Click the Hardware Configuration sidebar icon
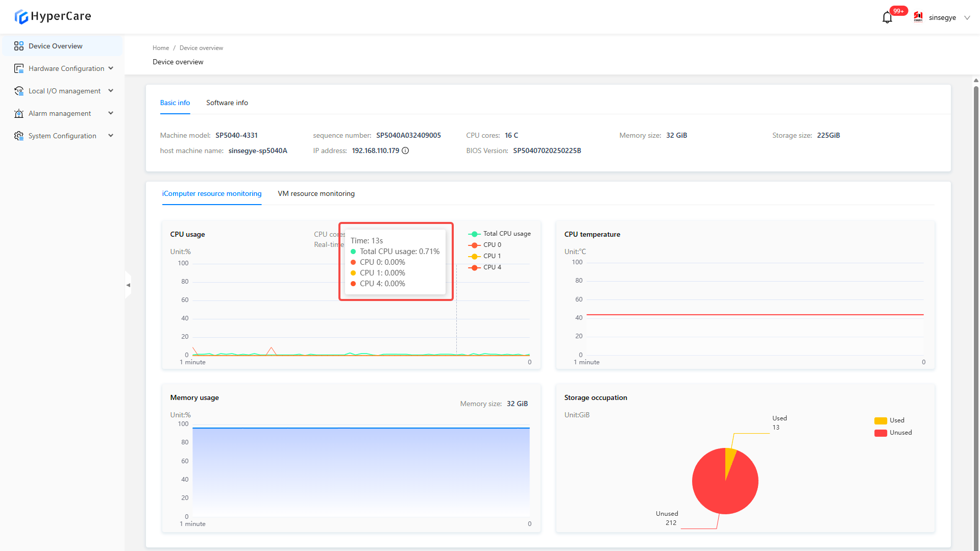The image size is (980, 551). pos(19,68)
